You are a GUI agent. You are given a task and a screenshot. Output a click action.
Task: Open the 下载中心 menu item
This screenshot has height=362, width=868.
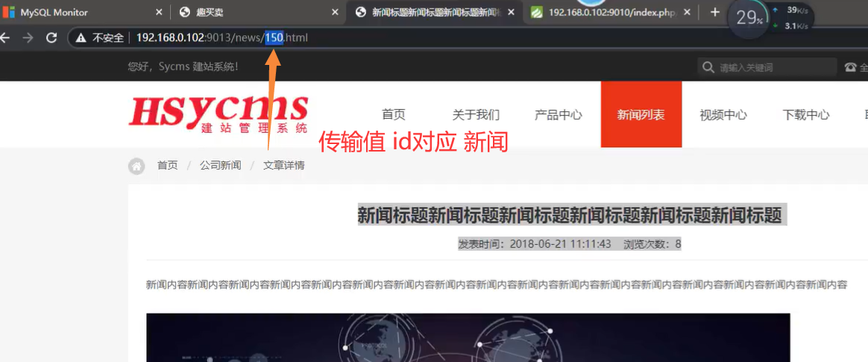[x=805, y=115]
